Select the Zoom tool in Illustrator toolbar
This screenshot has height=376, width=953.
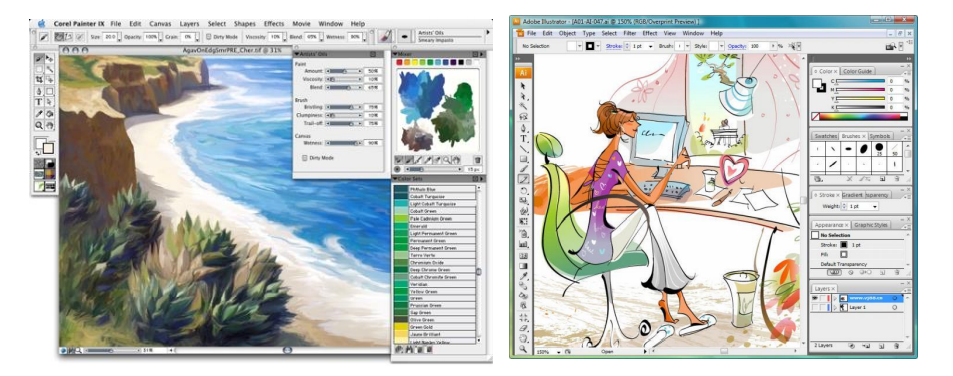pos(523,349)
